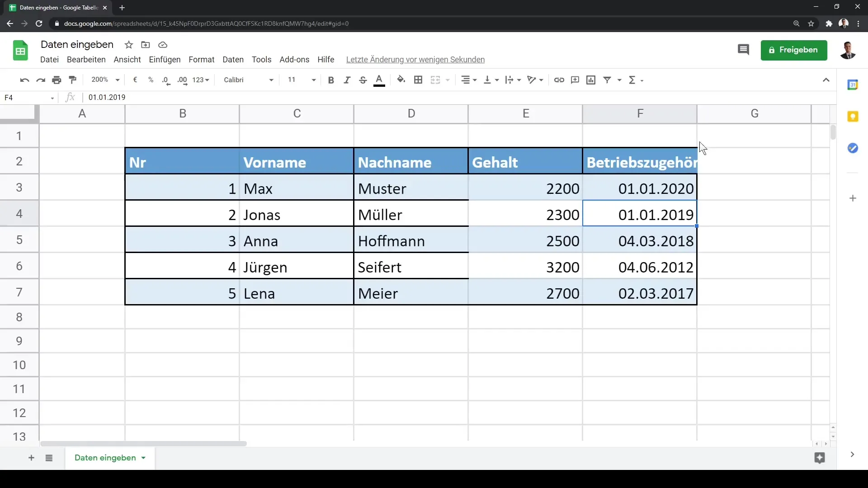This screenshot has height=488, width=868.
Task: Open the vertical align dropdown
Action: [491, 80]
